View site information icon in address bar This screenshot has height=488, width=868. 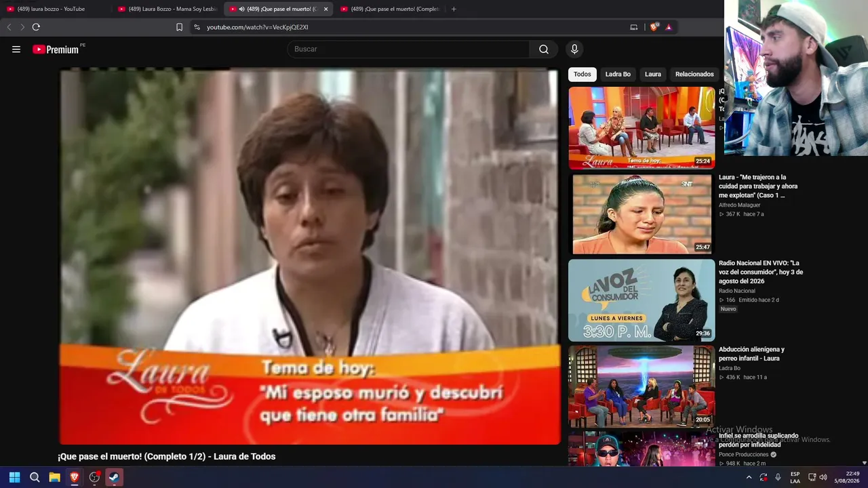197,27
